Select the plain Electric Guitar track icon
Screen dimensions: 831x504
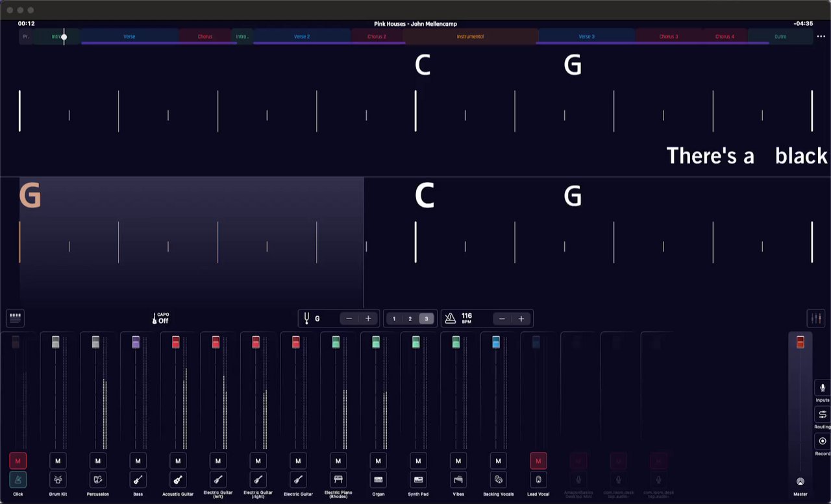298,480
